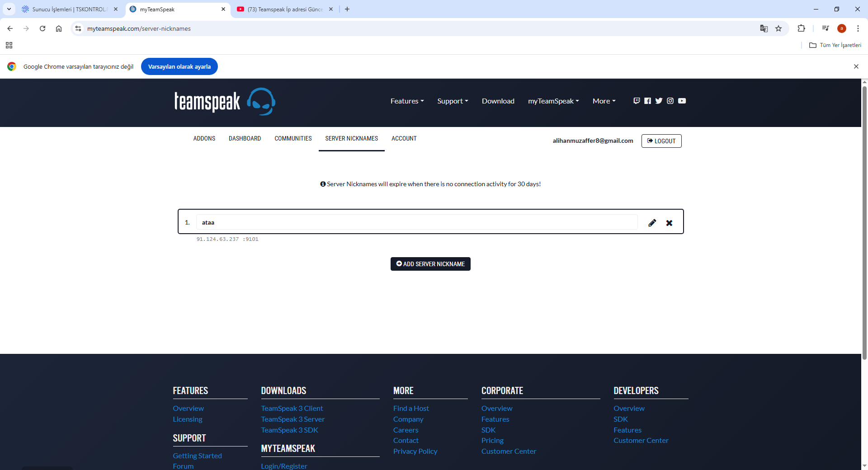This screenshot has height=470, width=868.
Task: Open the Licensing link in footer
Action: pyautogui.click(x=188, y=419)
